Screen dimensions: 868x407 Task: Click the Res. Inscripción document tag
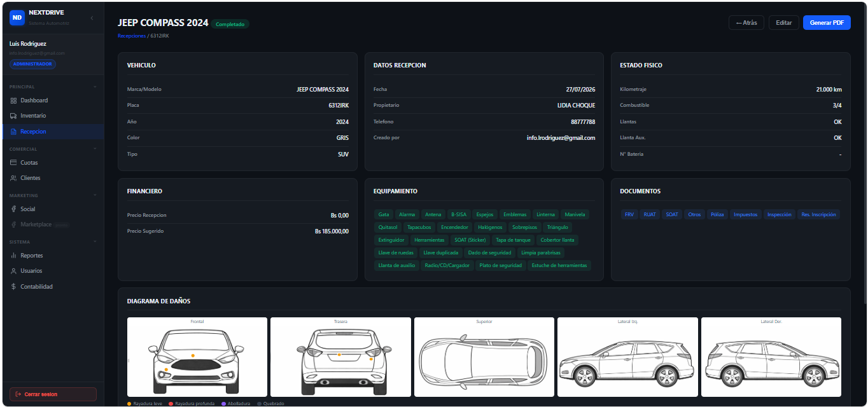(818, 214)
